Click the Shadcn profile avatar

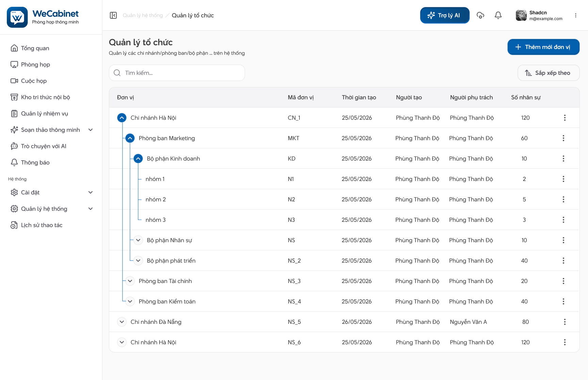[x=521, y=15]
